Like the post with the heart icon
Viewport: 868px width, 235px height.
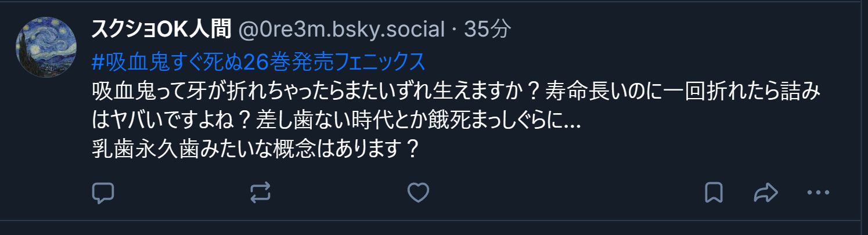pyautogui.click(x=417, y=193)
